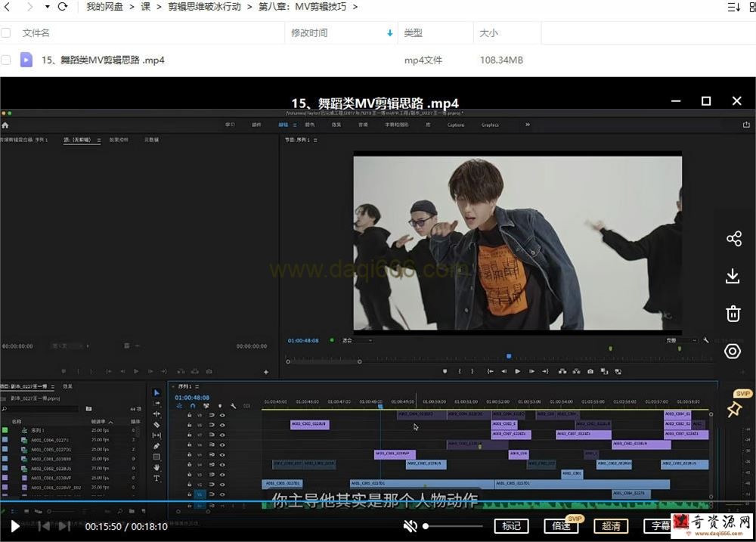This screenshot has width=756, height=542.
Task: Open the 适合 zoom level dropdown
Action: pos(358,340)
